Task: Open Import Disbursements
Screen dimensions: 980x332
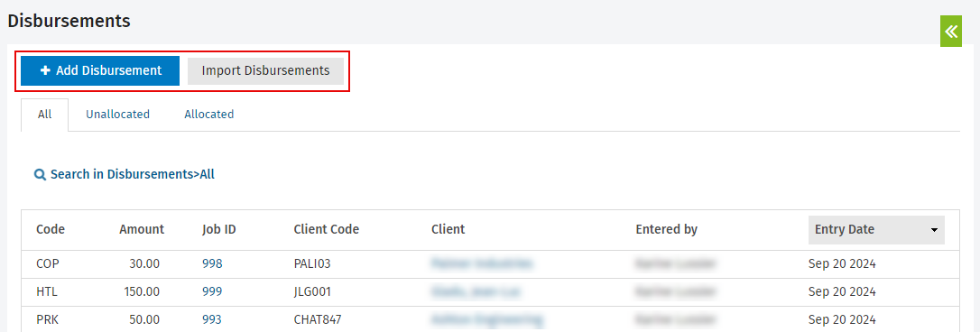Action: pos(265,70)
